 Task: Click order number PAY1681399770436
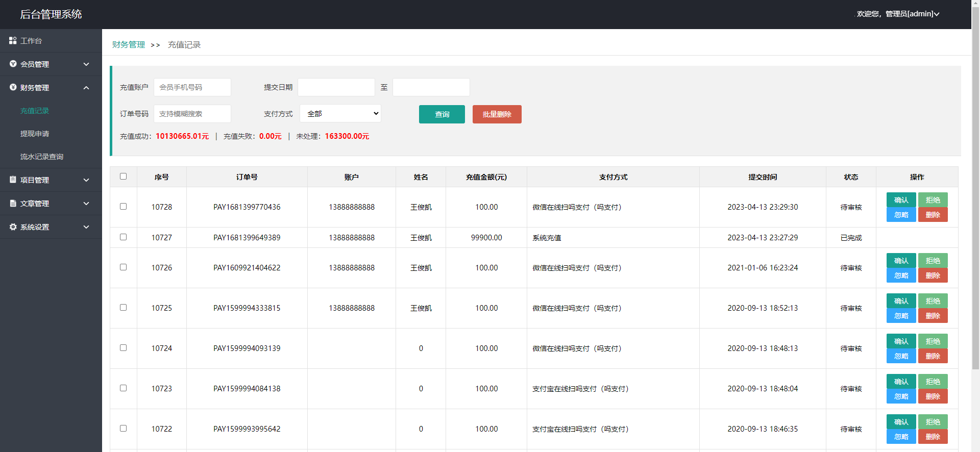(x=247, y=207)
